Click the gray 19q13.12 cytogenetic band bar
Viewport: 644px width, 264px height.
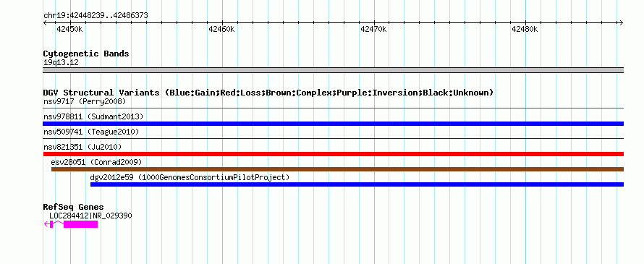(x=333, y=70)
